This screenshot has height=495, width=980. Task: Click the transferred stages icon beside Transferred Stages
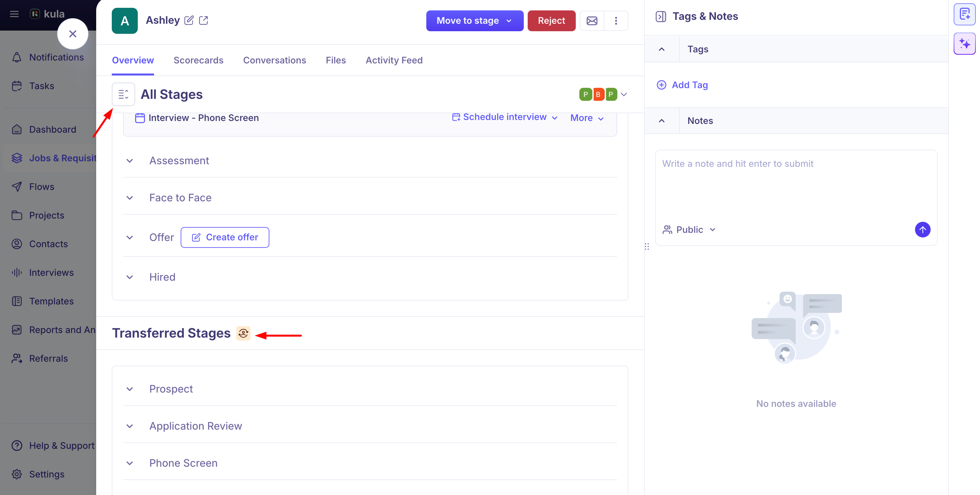pos(243,333)
